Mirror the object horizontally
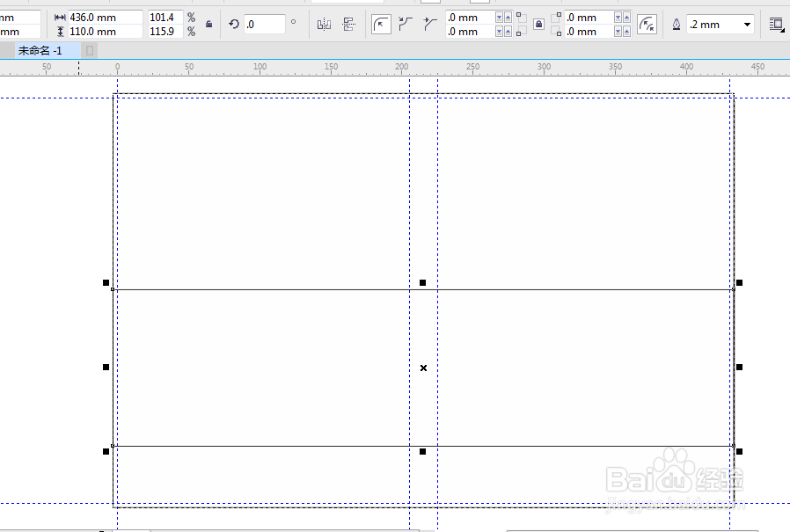The image size is (790, 532). click(x=324, y=25)
